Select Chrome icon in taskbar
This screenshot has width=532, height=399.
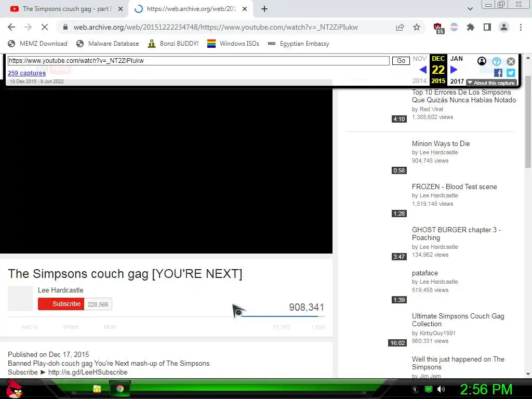[120, 389]
